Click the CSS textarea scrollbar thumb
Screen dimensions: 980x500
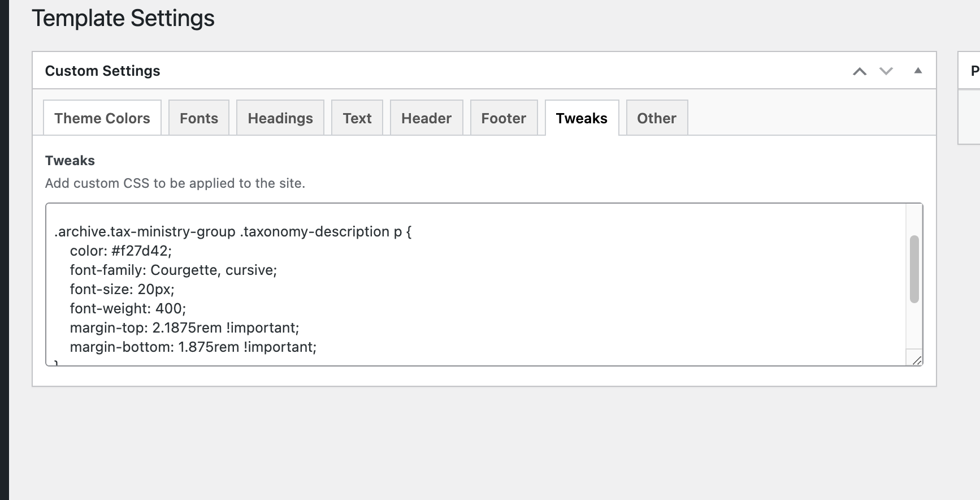pyautogui.click(x=914, y=269)
